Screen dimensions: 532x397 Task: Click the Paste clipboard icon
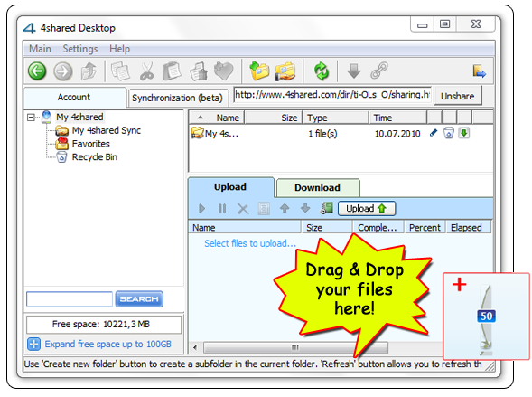point(173,71)
